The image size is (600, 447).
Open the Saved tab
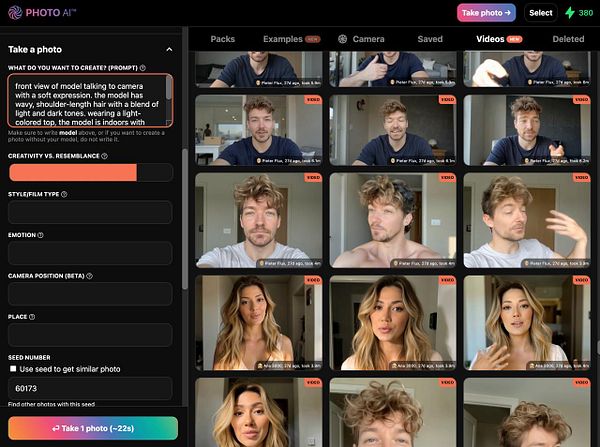click(430, 39)
